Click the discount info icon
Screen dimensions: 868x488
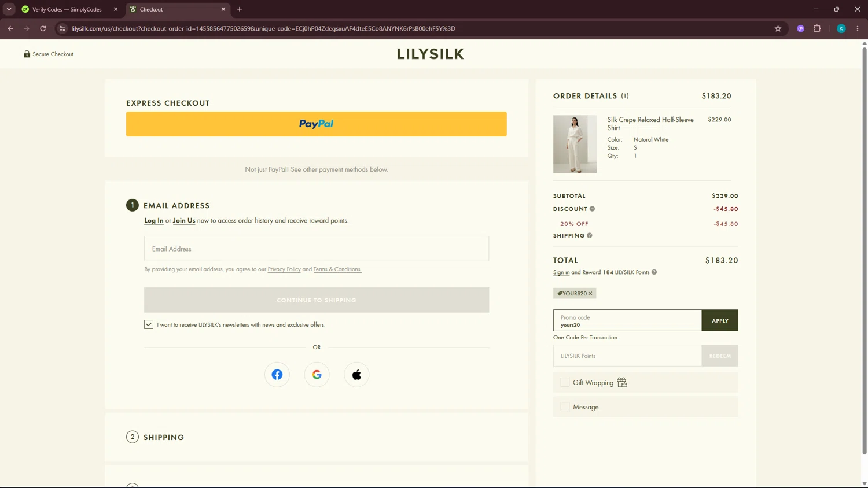[x=592, y=209]
